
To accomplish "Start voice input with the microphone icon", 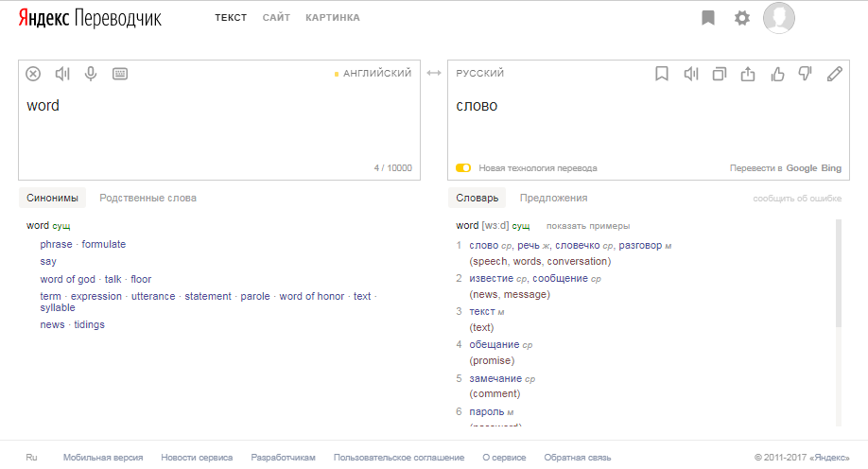I will point(91,74).
